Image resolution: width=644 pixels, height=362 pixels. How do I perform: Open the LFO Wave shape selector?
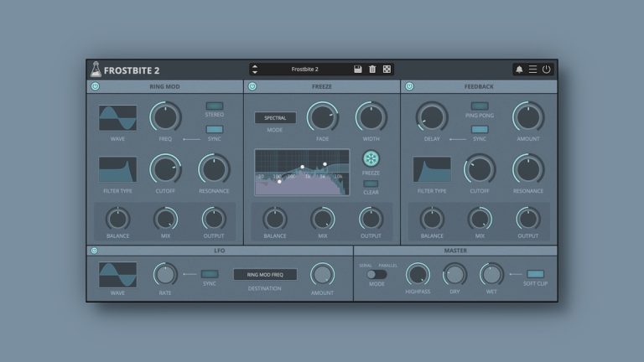click(x=118, y=275)
